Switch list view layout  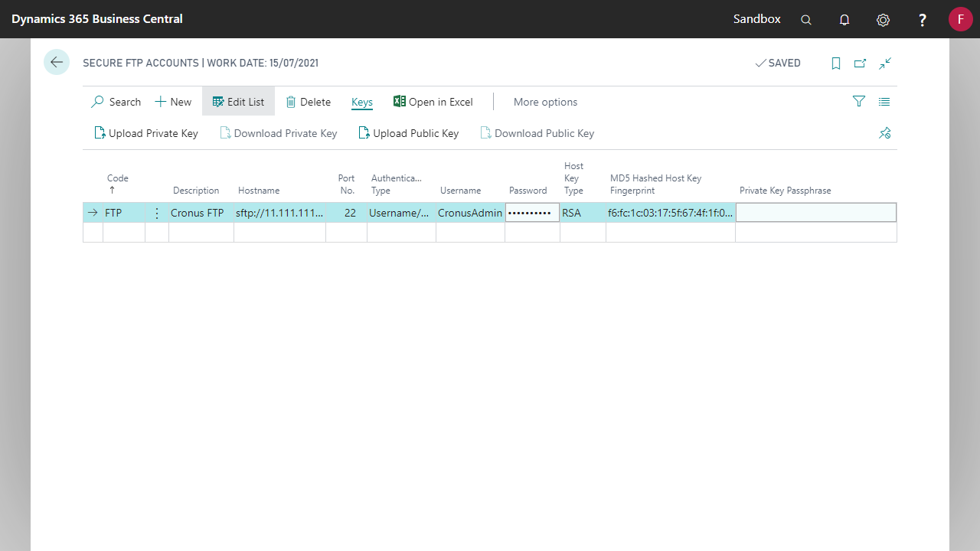coord(884,101)
